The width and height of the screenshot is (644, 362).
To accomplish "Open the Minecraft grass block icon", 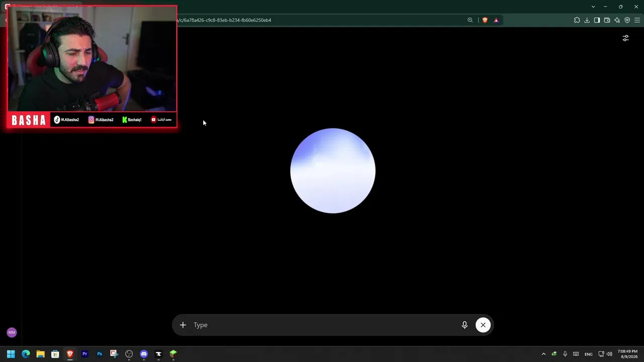I will pyautogui.click(x=173, y=354).
